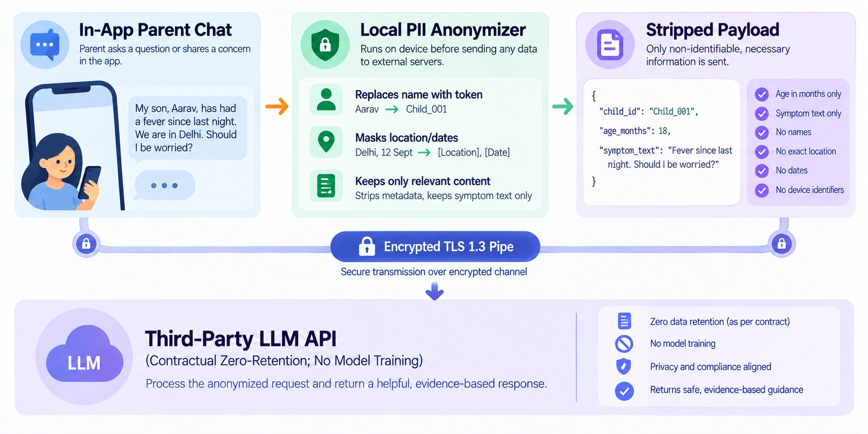
Task: Click the Replaces name with token label
Action: coord(419,94)
